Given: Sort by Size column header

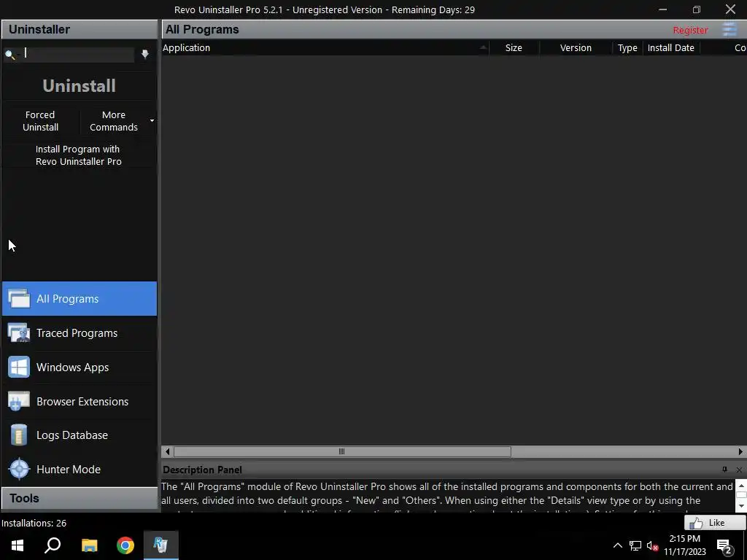Looking at the screenshot, I should tap(514, 47).
